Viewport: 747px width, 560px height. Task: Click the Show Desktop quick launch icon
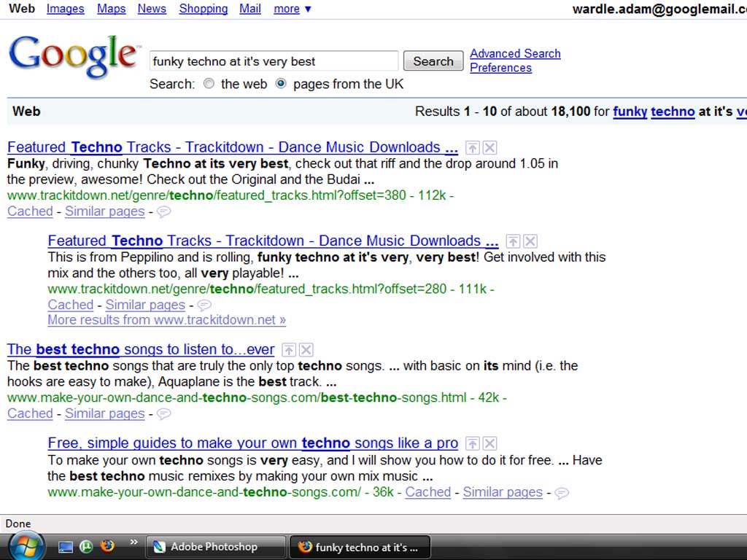66,546
